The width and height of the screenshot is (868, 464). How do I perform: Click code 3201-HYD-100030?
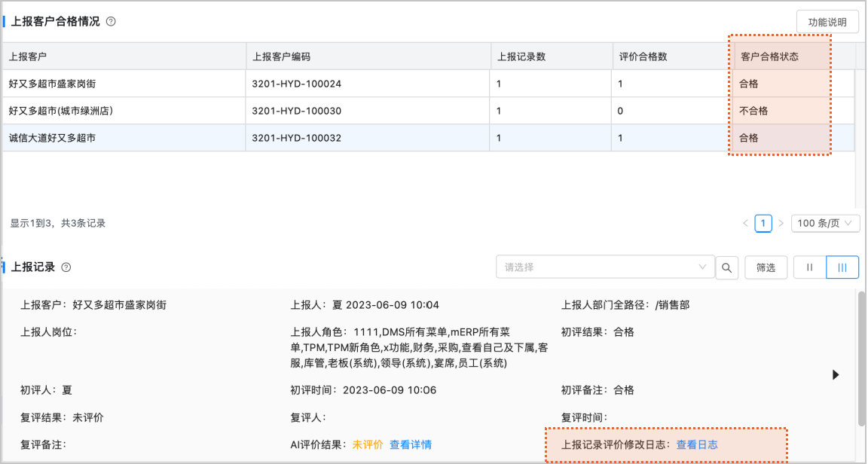click(x=297, y=111)
